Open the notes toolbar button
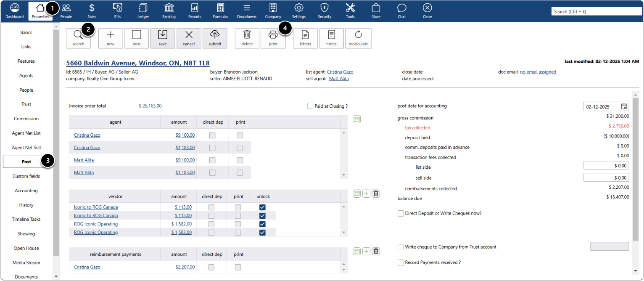This screenshot has width=644, height=281. [x=331, y=38]
